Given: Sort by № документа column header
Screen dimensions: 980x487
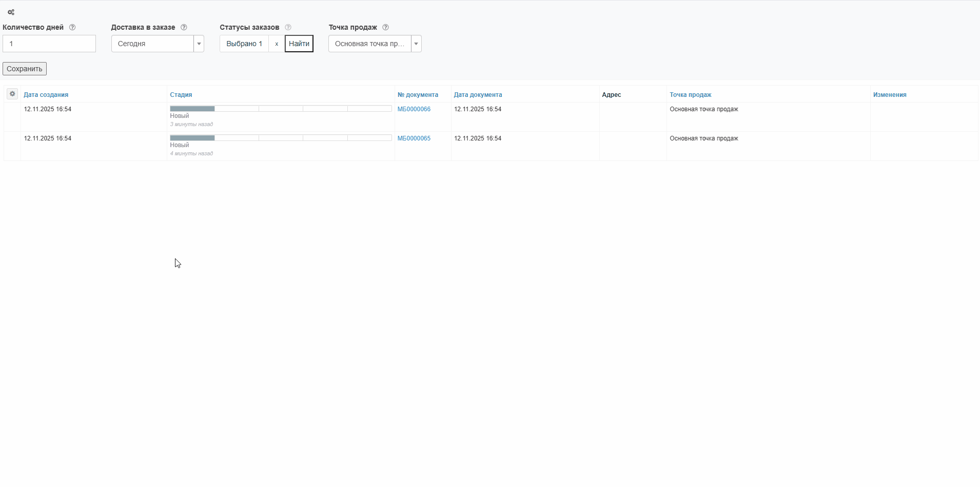Looking at the screenshot, I should coord(418,95).
